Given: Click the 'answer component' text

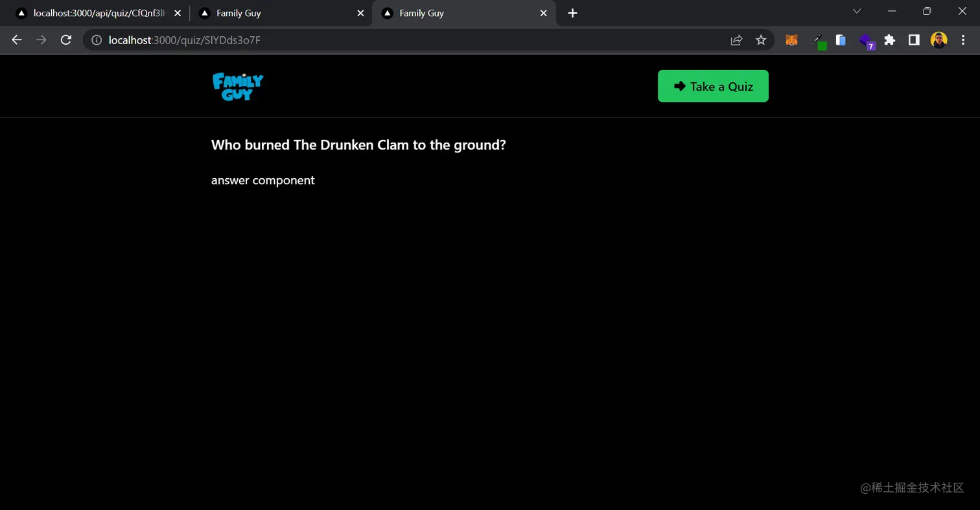Looking at the screenshot, I should [x=262, y=180].
